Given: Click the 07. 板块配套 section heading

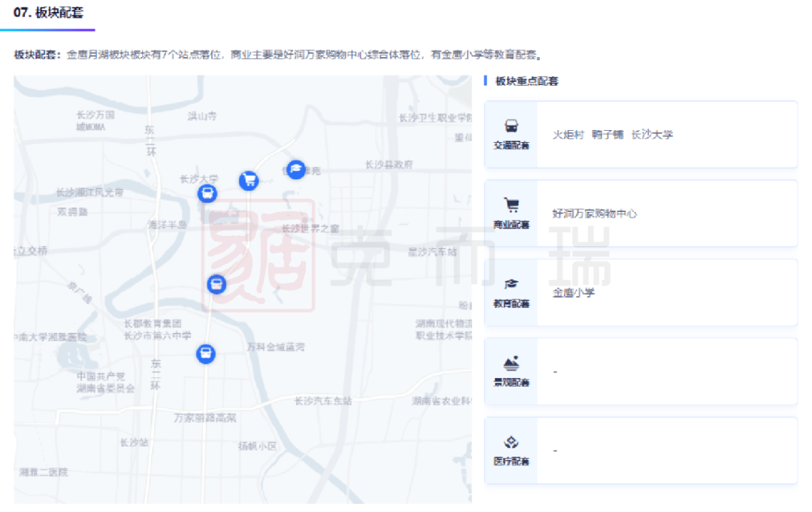Looking at the screenshot, I should [48, 13].
